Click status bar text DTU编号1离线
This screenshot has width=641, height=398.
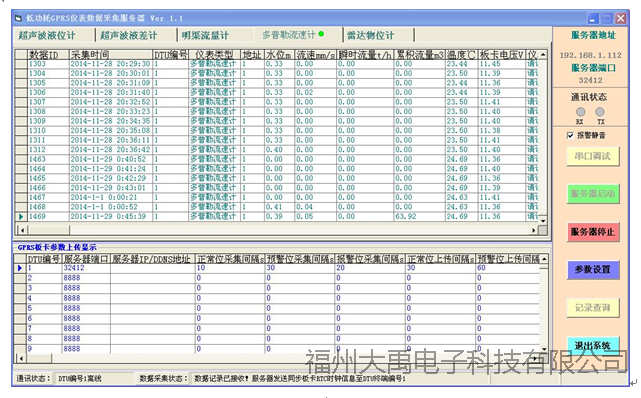coord(80,379)
